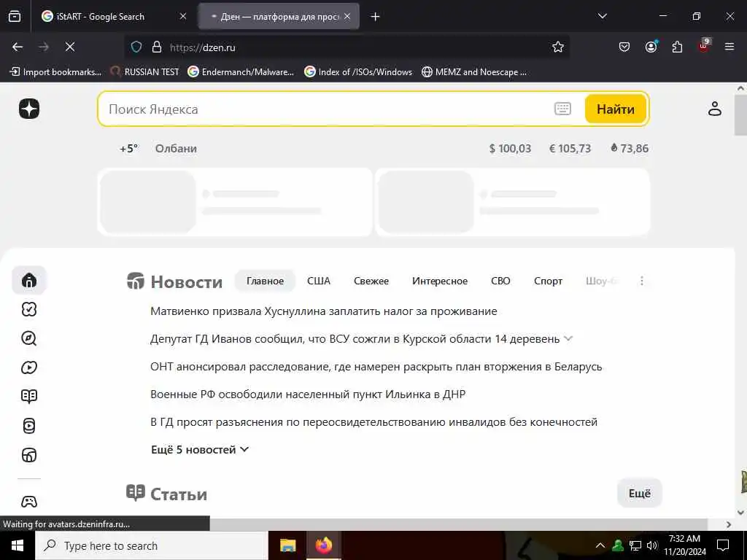Select the СВО news tab

click(500, 281)
